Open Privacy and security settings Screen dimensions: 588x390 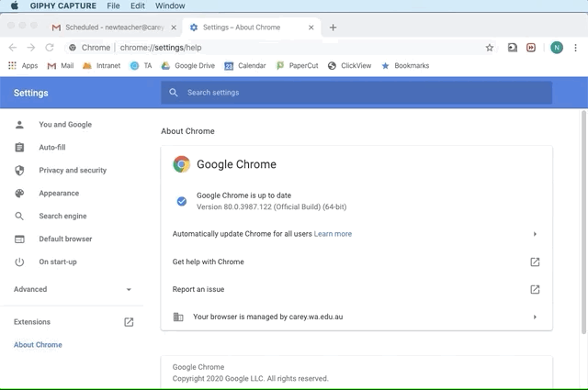click(73, 170)
